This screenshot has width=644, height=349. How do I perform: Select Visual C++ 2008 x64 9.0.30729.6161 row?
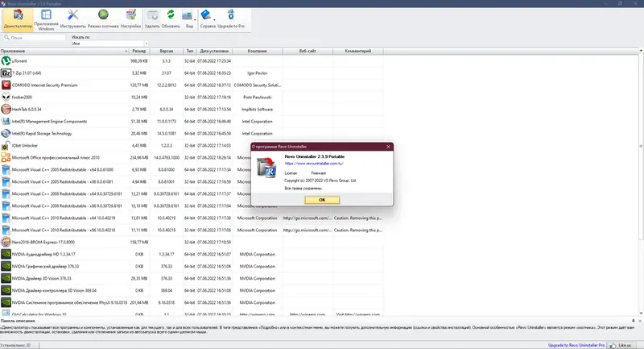click(192, 193)
